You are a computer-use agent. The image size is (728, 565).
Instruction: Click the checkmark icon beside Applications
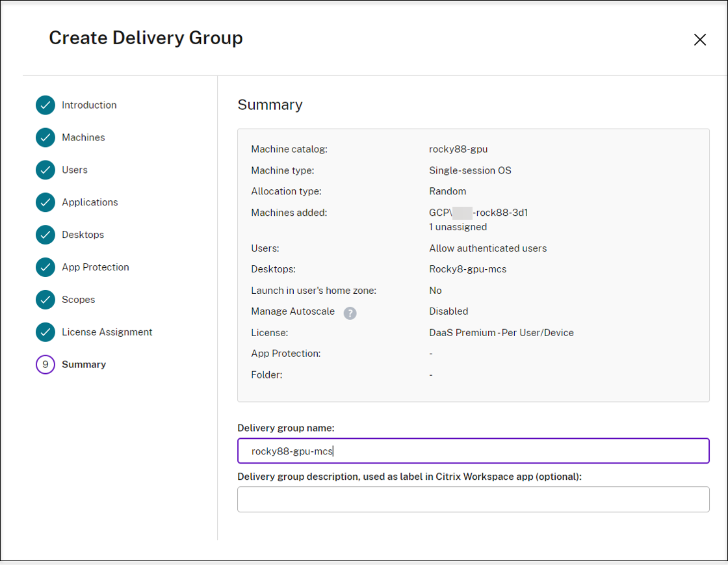(45, 202)
